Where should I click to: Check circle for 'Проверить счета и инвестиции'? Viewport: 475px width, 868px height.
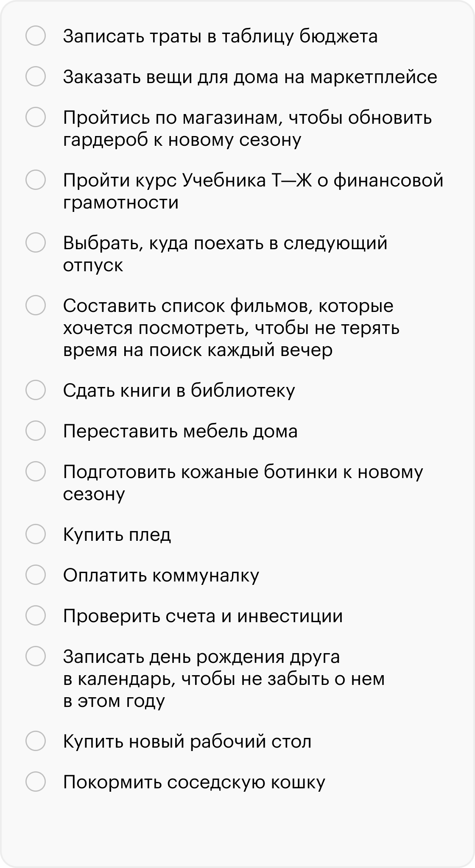click(x=36, y=615)
